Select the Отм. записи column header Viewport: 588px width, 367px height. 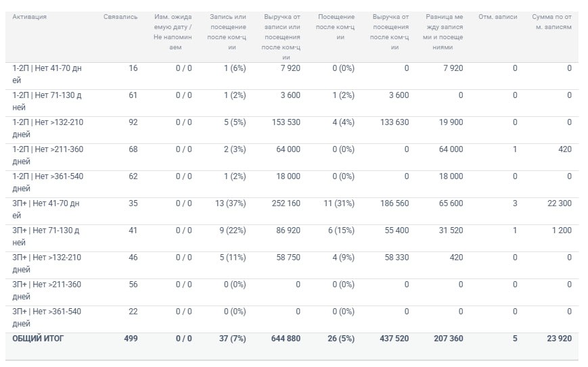click(x=497, y=17)
